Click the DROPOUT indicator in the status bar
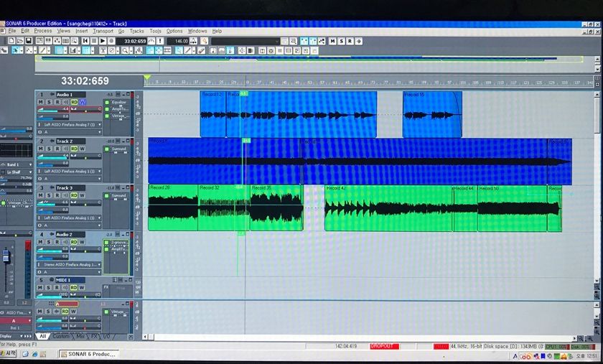Viewport: 603px width, 364px height. 384,346
